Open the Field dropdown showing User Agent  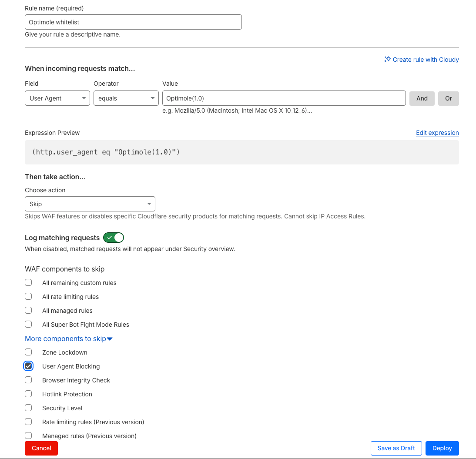57,98
